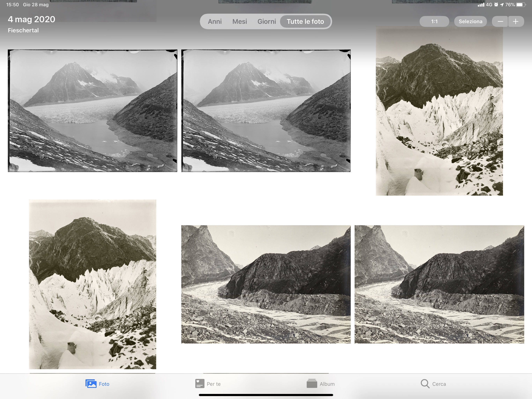The height and width of the screenshot is (399, 532).
Task: Tap the 4 mag 2020 date heading
Action: (32, 19)
